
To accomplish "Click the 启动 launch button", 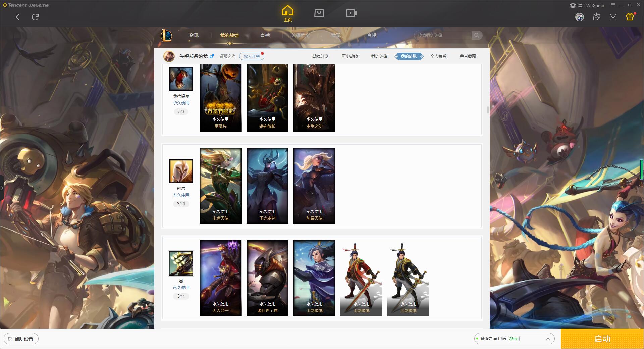I will 602,339.
